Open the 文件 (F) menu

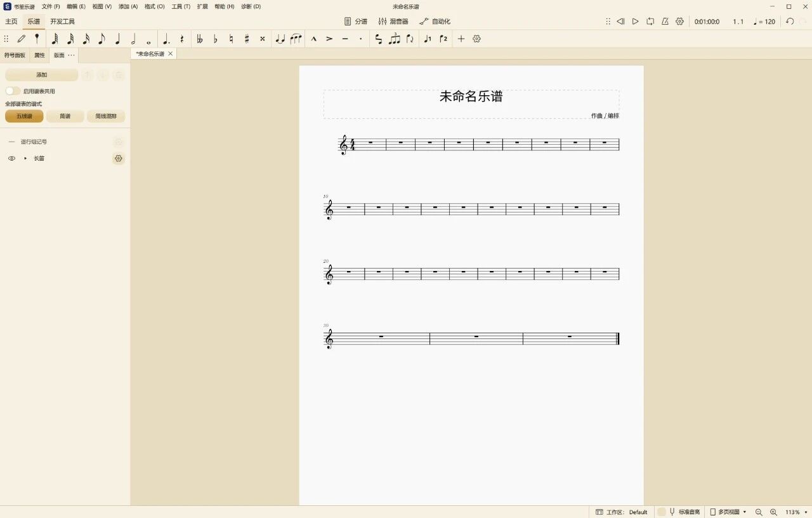51,6
